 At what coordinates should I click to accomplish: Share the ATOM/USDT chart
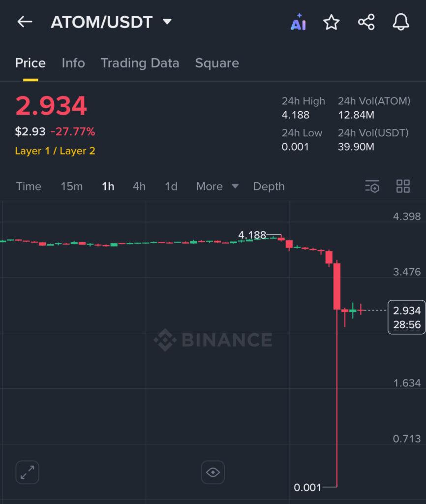pyautogui.click(x=366, y=22)
